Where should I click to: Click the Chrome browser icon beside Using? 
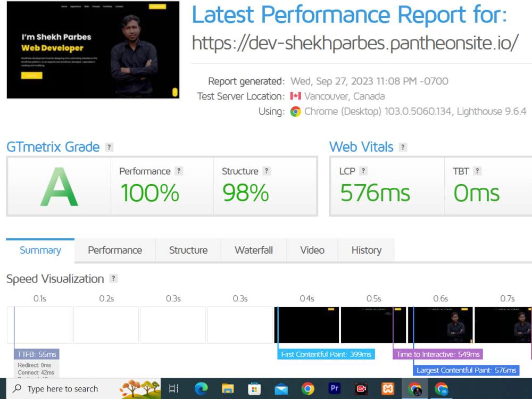(x=295, y=111)
